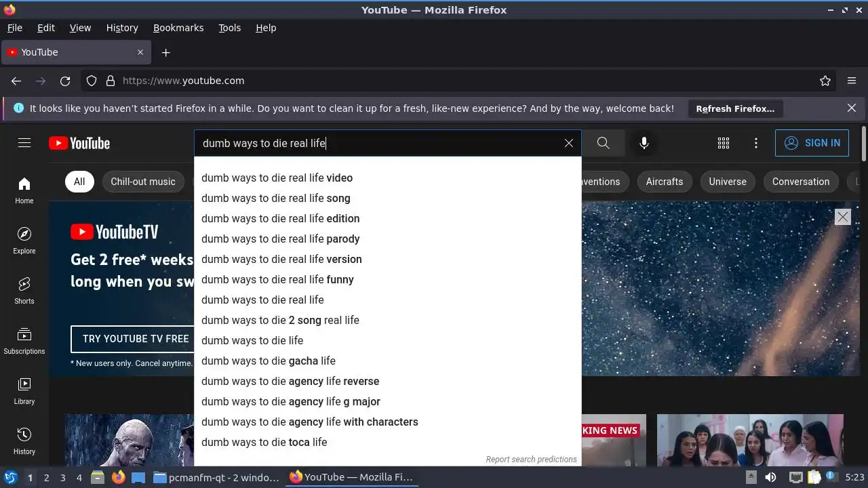Open the View menu
868x488 pixels.
[80, 28]
